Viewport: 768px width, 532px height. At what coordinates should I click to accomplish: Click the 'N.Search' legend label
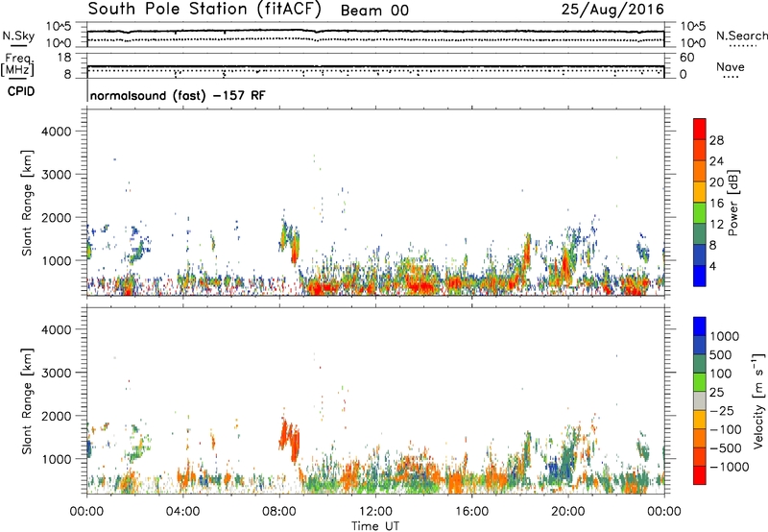pos(741,36)
